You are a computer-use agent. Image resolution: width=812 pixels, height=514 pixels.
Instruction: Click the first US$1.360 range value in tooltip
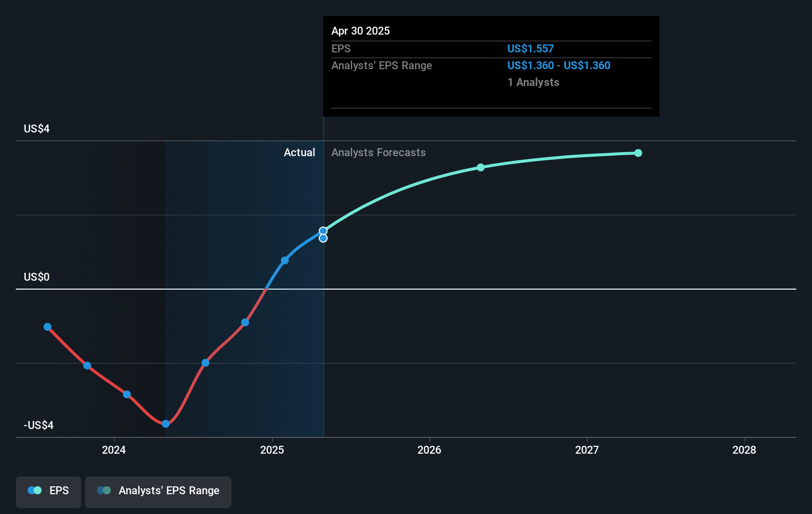point(531,65)
